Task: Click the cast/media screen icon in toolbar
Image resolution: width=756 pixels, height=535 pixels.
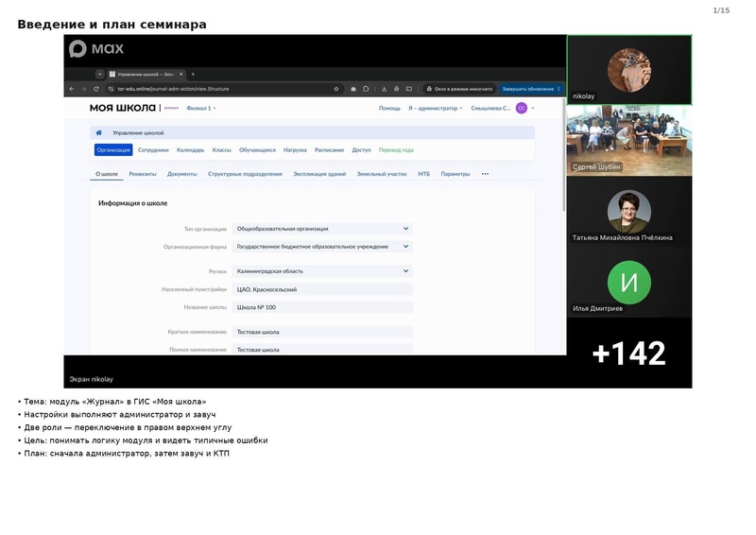Action: pos(409,89)
